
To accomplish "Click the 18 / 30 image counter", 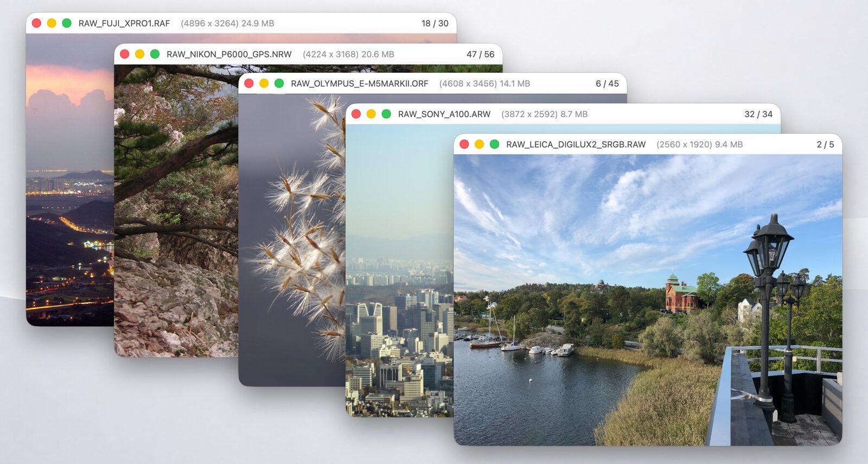I will (x=435, y=23).
